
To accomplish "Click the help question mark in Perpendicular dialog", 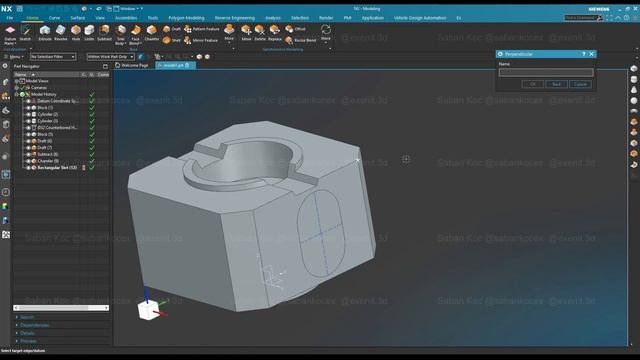I will point(584,54).
